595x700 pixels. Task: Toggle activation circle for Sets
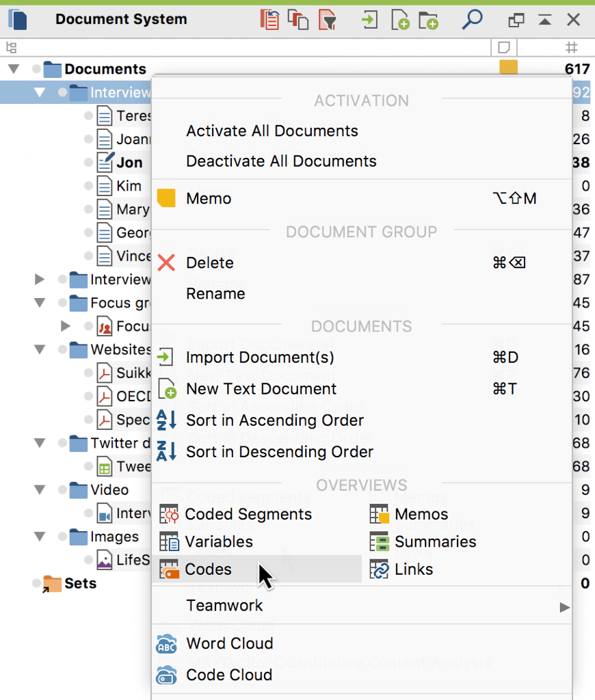37,584
